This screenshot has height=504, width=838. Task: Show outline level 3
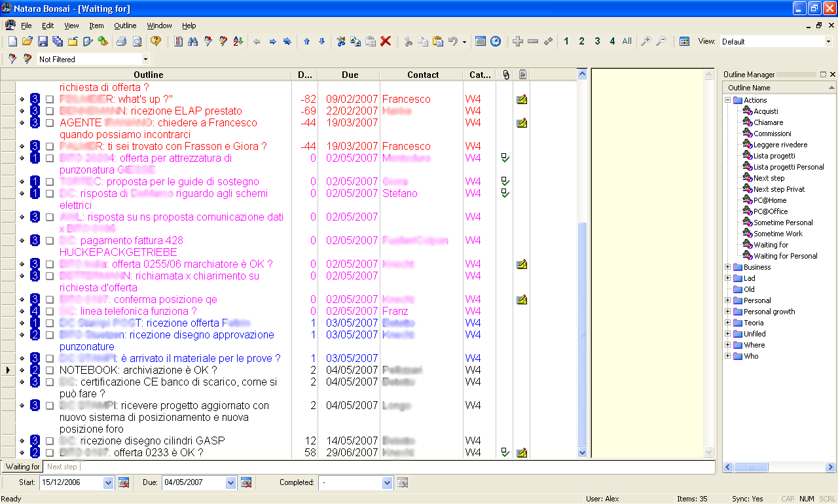[597, 41]
